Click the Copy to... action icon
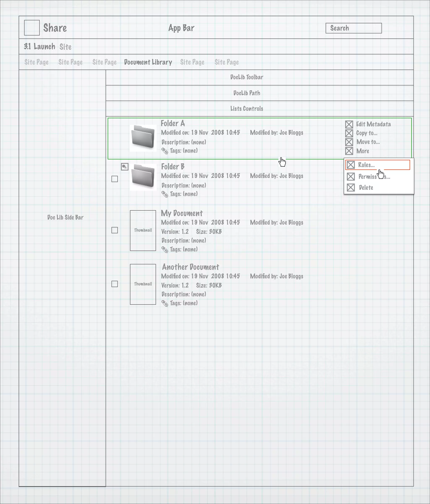This screenshot has height=504, width=430. pos(349,133)
